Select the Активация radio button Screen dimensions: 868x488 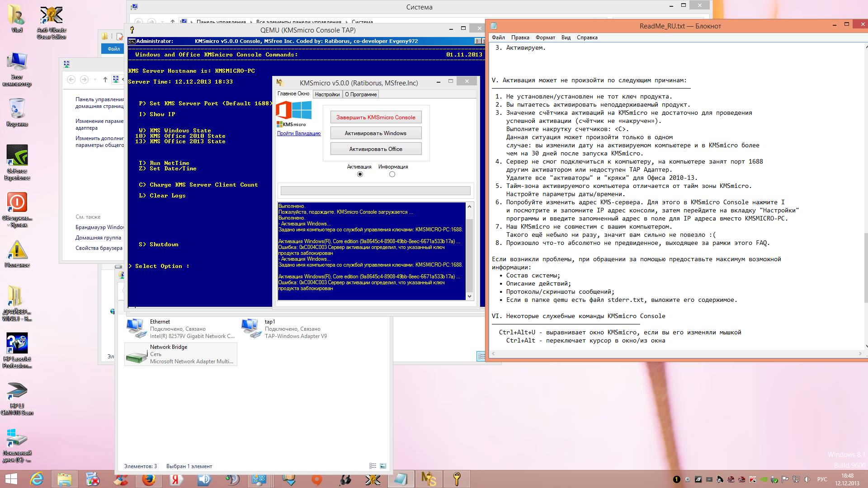(x=360, y=174)
